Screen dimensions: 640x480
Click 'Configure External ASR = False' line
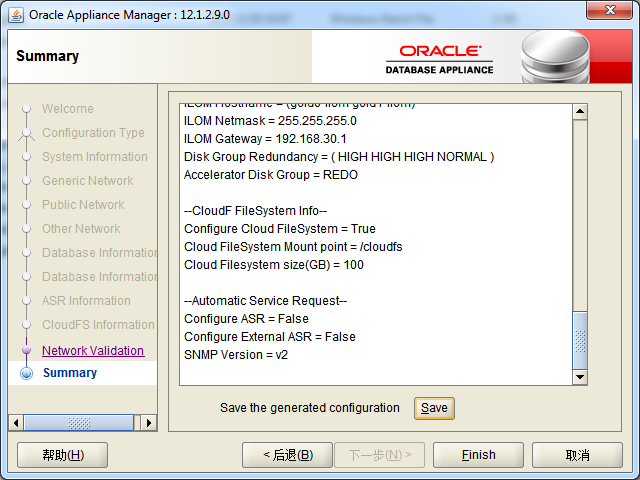pos(269,337)
